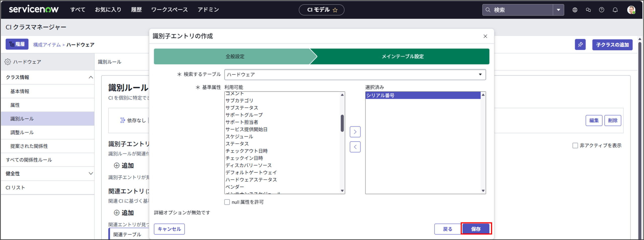Select シリアル番号 in the 選択済み list
Screen dimensions: 644x240
point(423,95)
